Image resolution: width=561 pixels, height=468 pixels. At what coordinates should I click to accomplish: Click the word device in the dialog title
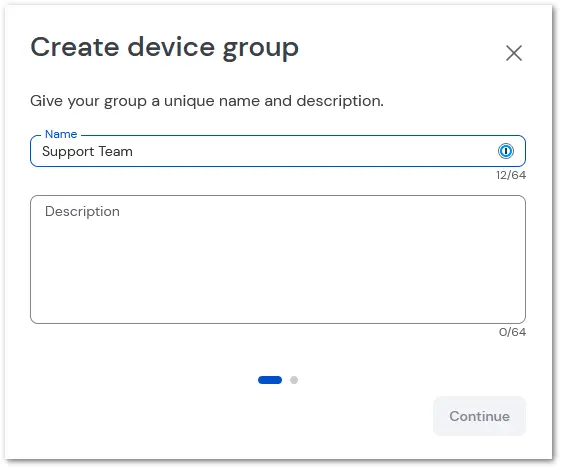click(x=171, y=47)
